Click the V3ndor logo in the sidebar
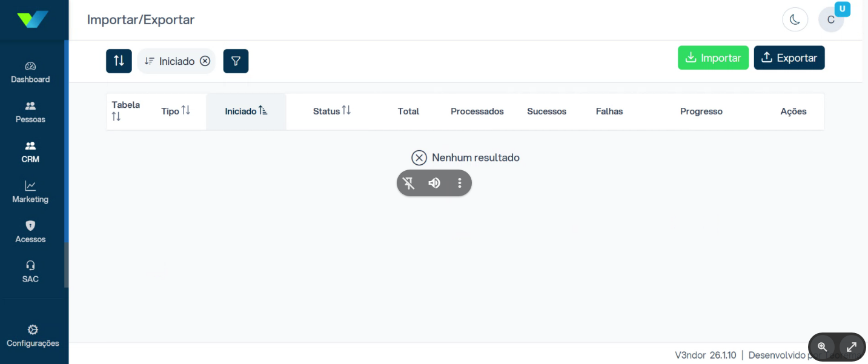Image resolution: width=868 pixels, height=364 pixels. coord(33,19)
